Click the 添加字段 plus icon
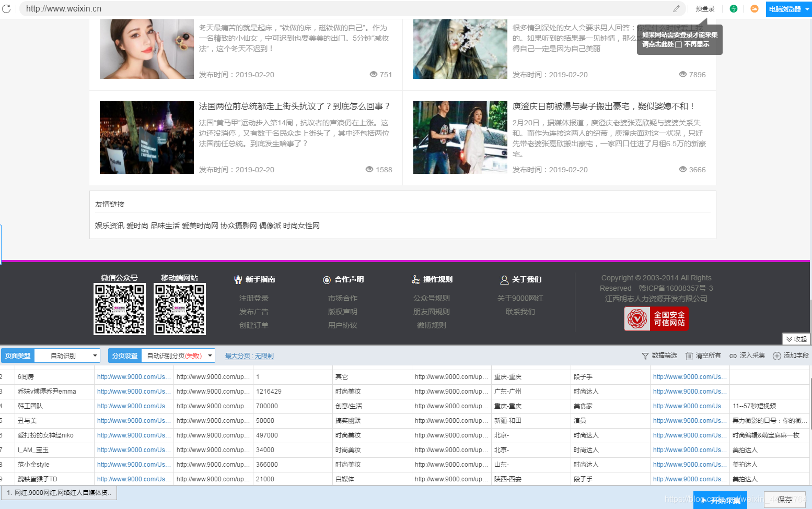Screen dimensions: 812x509 point(777,356)
